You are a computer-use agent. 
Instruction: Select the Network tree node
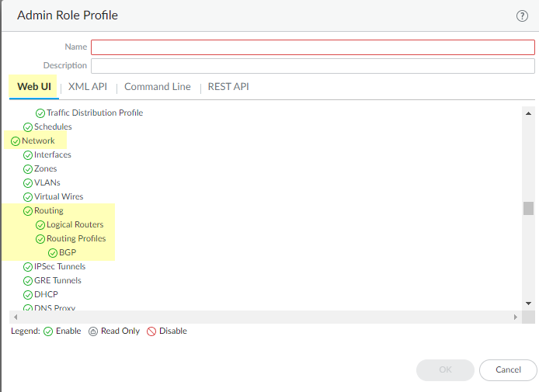pos(38,141)
